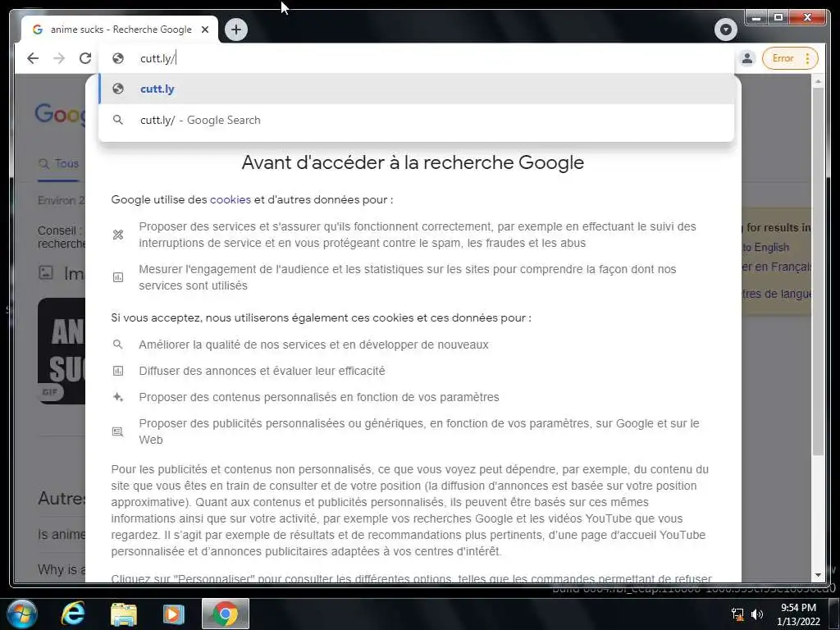This screenshot has width=840, height=630.
Task: Click the images section icon on the results page
Action: click(46, 272)
